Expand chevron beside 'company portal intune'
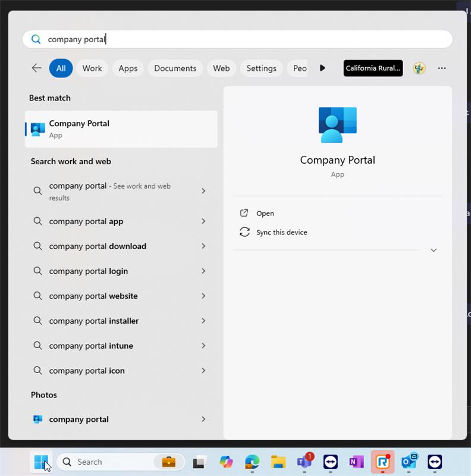The width and height of the screenshot is (471, 476). 203,346
